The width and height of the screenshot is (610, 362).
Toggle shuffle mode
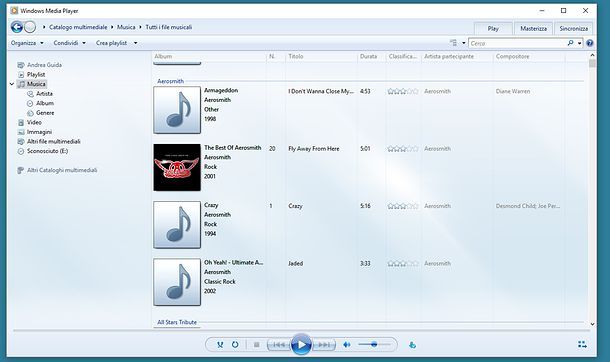click(x=220, y=345)
